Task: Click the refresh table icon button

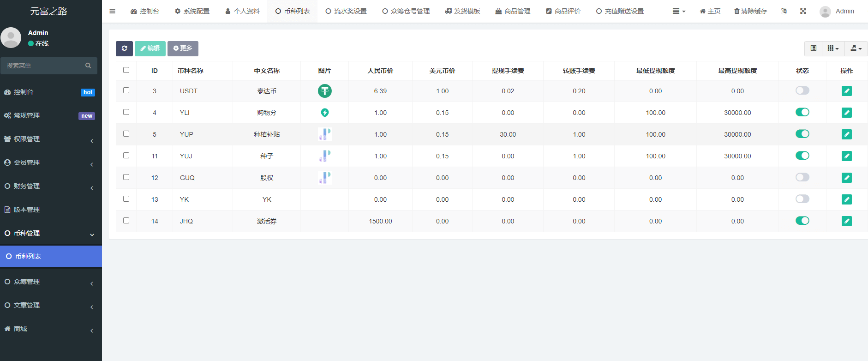Action: 124,48
